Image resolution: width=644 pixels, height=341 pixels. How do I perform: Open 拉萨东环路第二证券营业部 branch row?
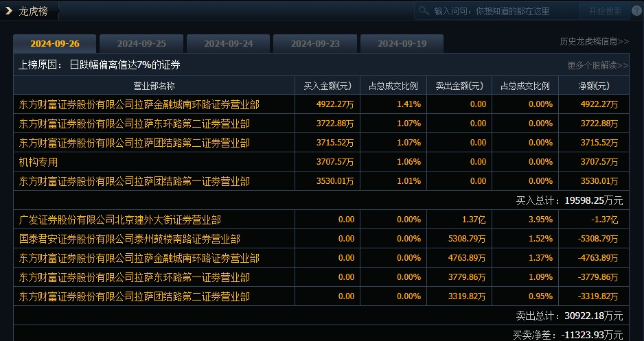pos(134,124)
